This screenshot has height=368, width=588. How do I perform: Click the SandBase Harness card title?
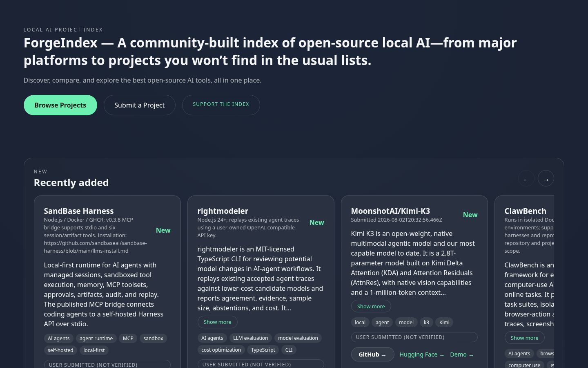[x=79, y=211]
